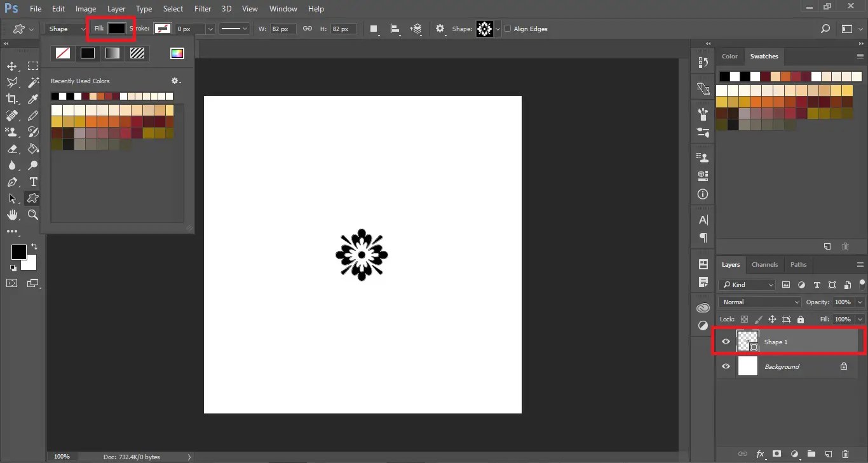Image resolution: width=868 pixels, height=463 pixels.
Task: Select the Move tool
Action: [11, 66]
